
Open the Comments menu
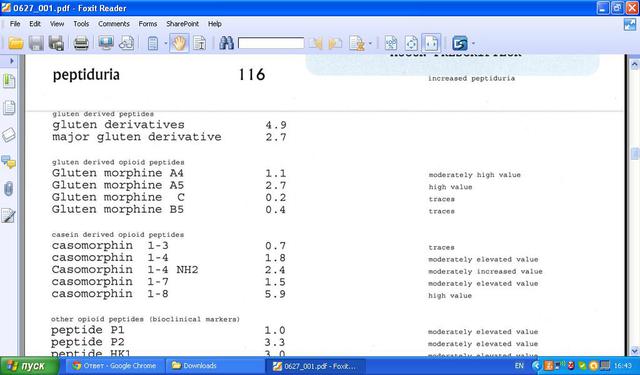coord(113,24)
